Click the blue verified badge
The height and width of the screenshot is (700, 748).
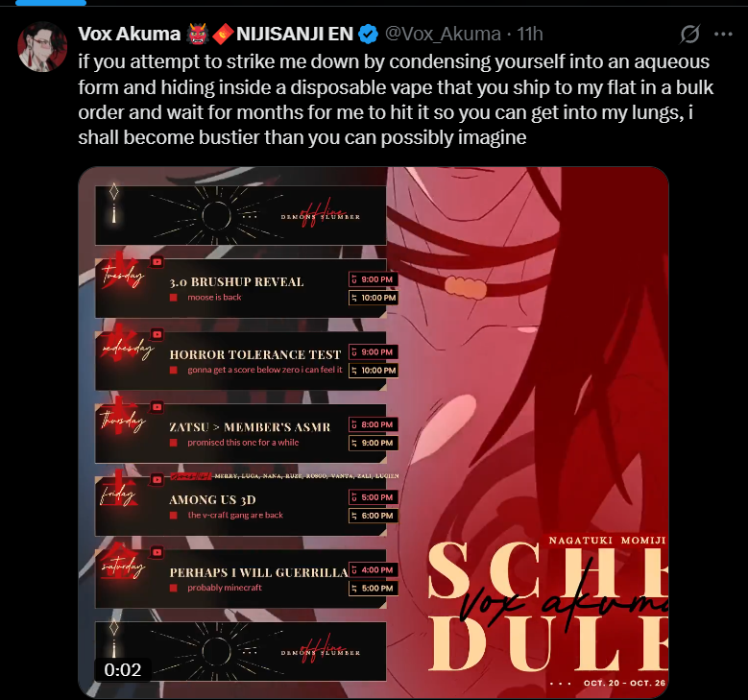click(x=368, y=35)
